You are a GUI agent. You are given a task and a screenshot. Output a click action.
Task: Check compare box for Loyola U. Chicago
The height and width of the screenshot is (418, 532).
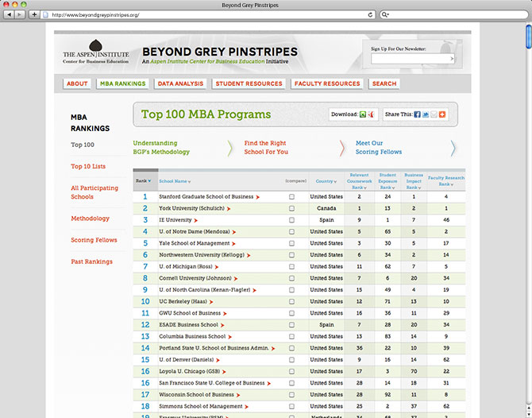click(291, 371)
